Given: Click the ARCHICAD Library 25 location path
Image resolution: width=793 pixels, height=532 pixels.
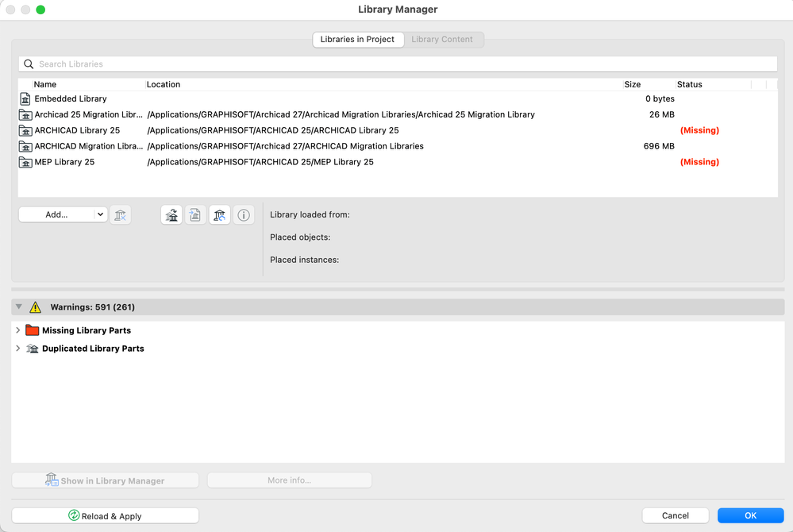Looking at the screenshot, I should click(x=272, y=130).
